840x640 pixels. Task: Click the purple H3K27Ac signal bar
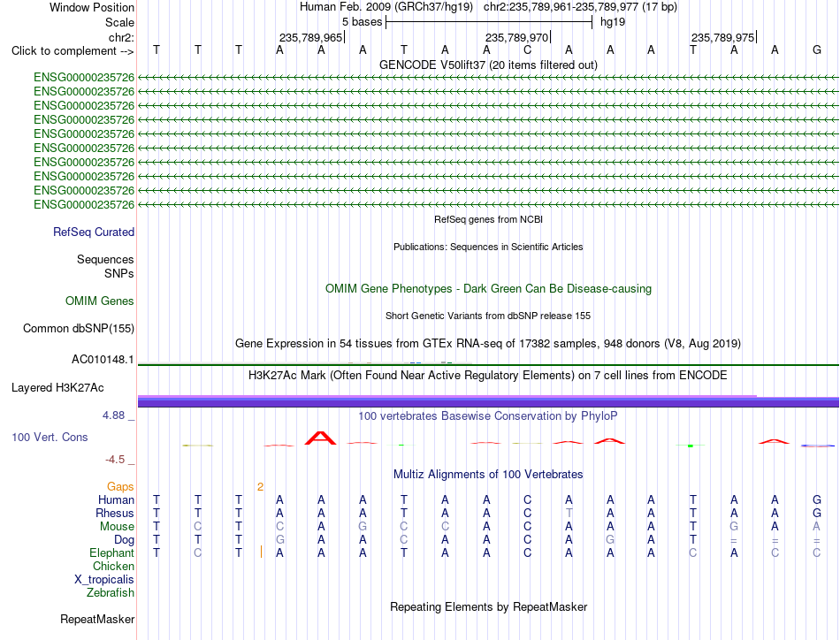(x=488, y=401)
